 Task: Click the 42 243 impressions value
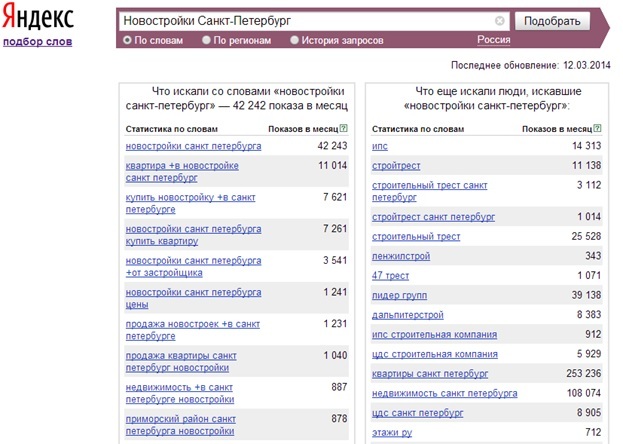tap(332, 146)
